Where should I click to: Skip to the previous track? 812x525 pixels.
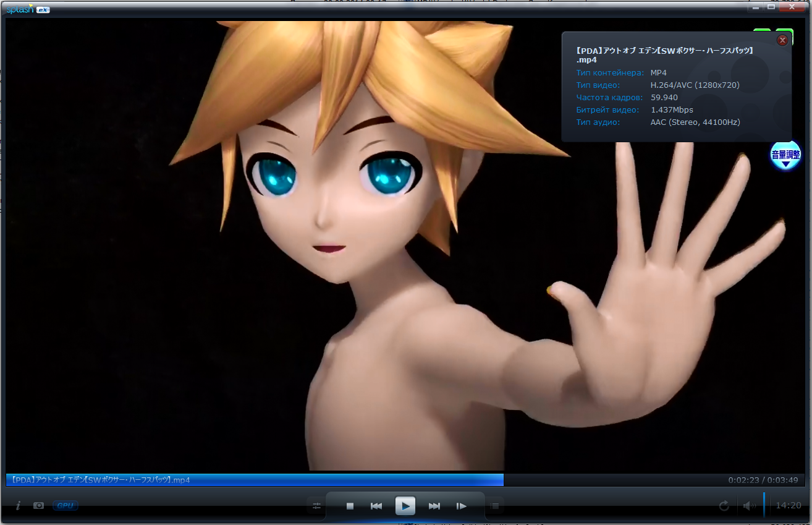tap(376, 506)
